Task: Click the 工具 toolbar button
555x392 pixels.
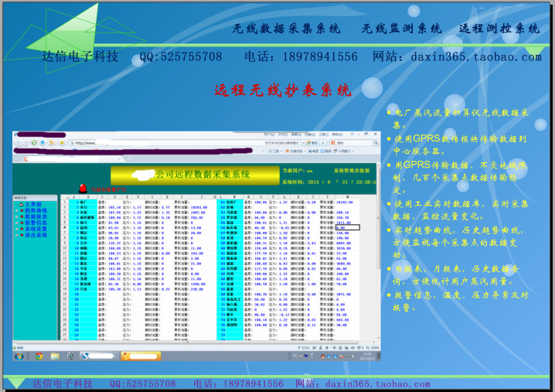Action: pos(274,152)
